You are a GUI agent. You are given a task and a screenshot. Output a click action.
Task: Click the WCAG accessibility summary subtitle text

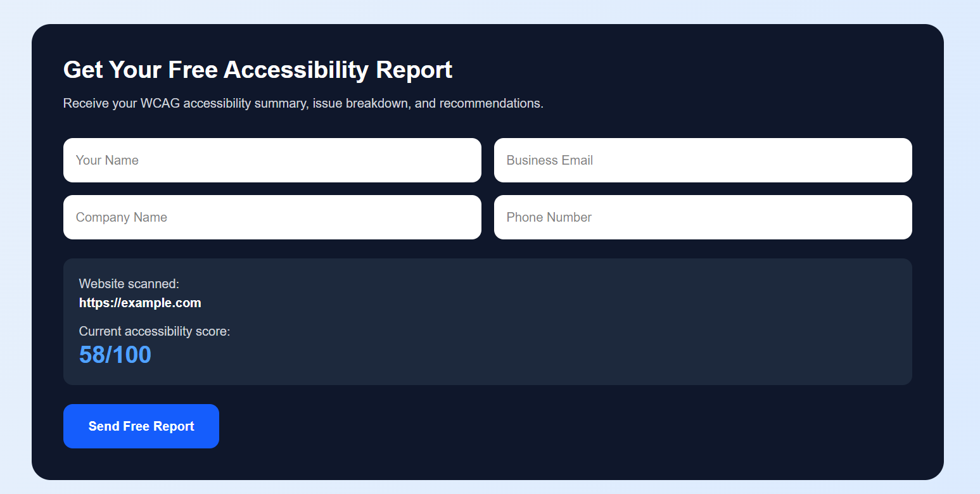click(x=303, y=103)
